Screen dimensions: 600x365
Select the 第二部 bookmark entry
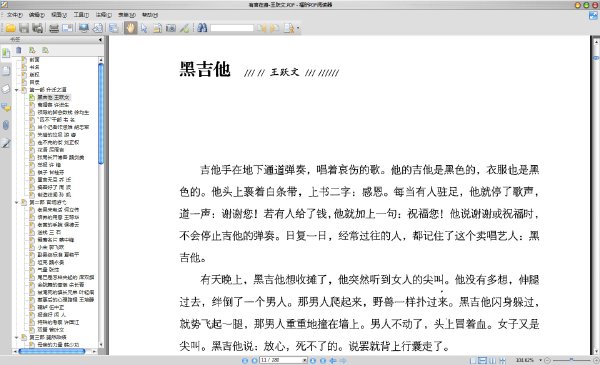[48, 202]
